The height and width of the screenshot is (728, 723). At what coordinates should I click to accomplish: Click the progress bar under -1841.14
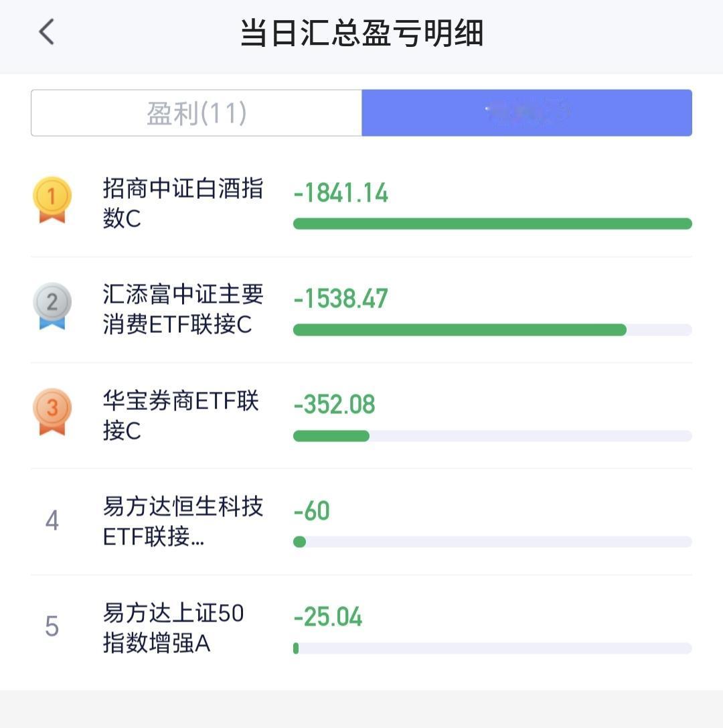(492, 224)
